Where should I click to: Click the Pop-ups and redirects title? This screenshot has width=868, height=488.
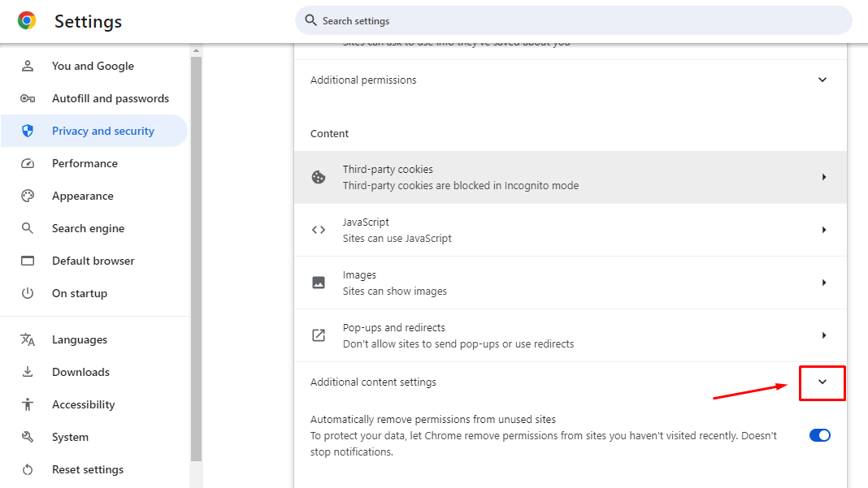(x=393, y=327)
